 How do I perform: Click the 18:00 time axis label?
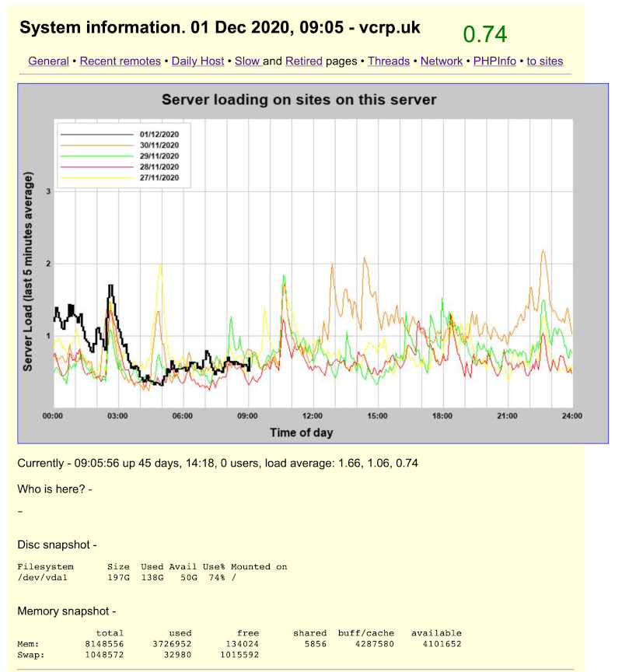(x=442, y=416)
